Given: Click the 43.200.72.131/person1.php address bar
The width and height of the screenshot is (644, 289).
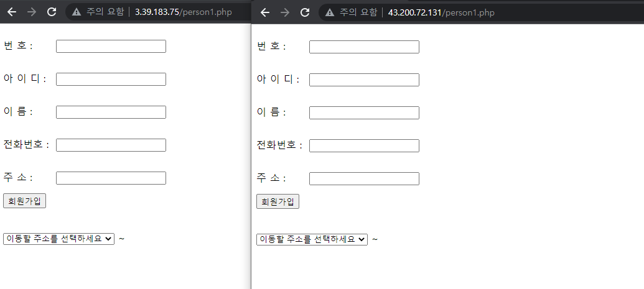Looking at the screenshot, I should (482, 12).
